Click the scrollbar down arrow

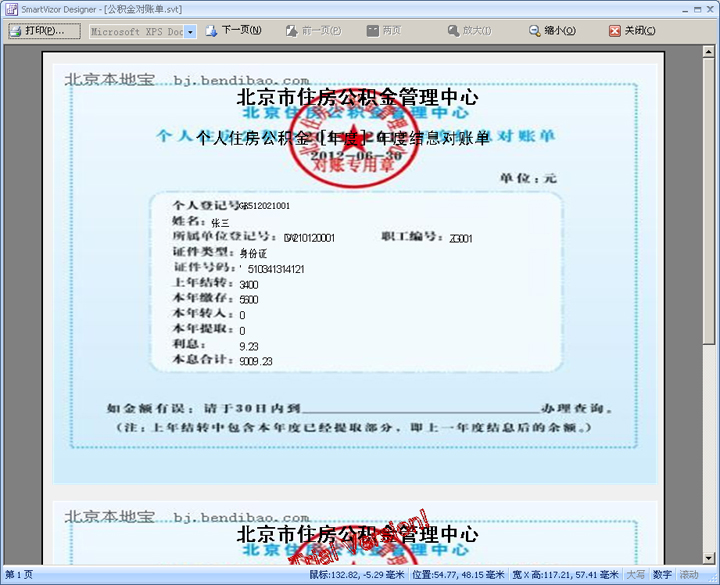709,558
